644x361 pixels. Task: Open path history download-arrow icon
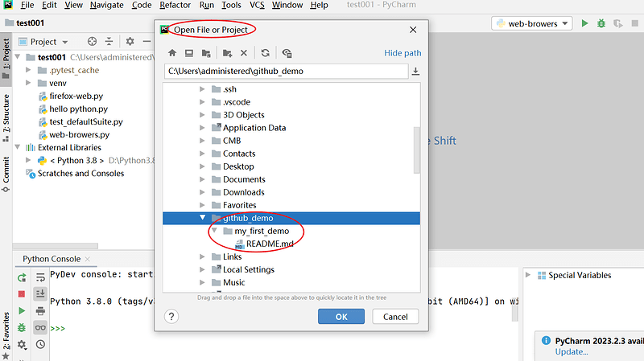tap(415, 72)
